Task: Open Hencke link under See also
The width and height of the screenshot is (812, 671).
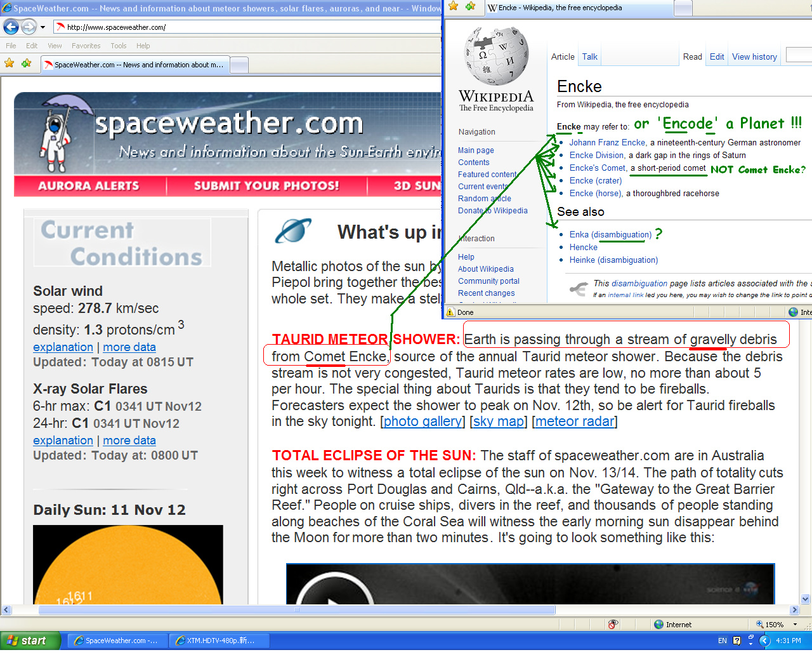Action: tap(584, 248)
